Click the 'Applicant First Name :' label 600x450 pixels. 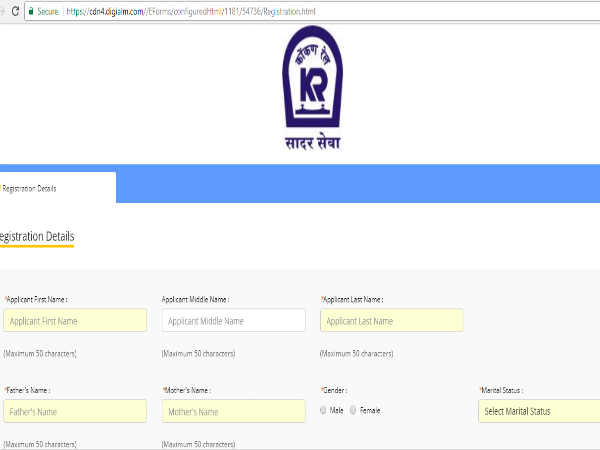point(36,300)
